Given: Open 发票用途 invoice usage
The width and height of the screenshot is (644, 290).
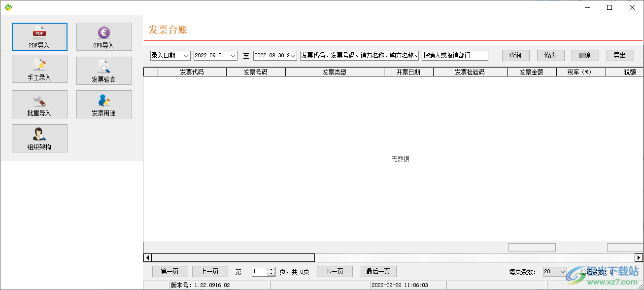Looking at the screenshot, I should (104, 104).
